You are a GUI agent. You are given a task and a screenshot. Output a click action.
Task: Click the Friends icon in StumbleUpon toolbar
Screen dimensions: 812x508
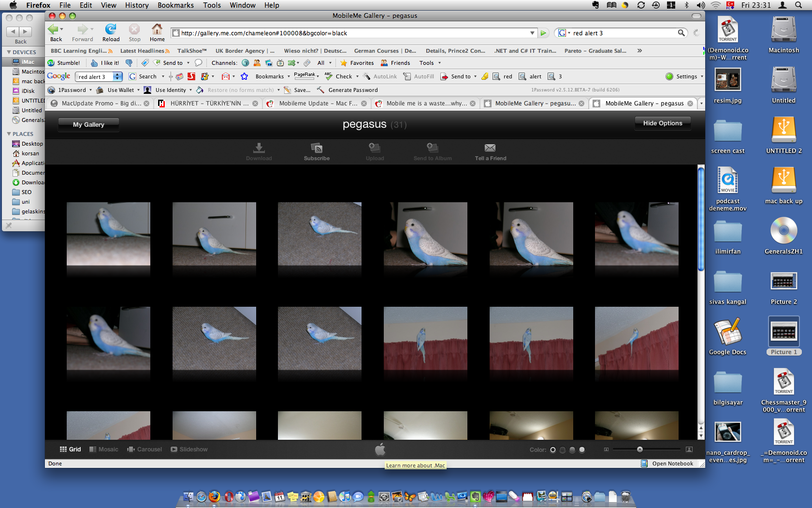click(x=384, y=63)
